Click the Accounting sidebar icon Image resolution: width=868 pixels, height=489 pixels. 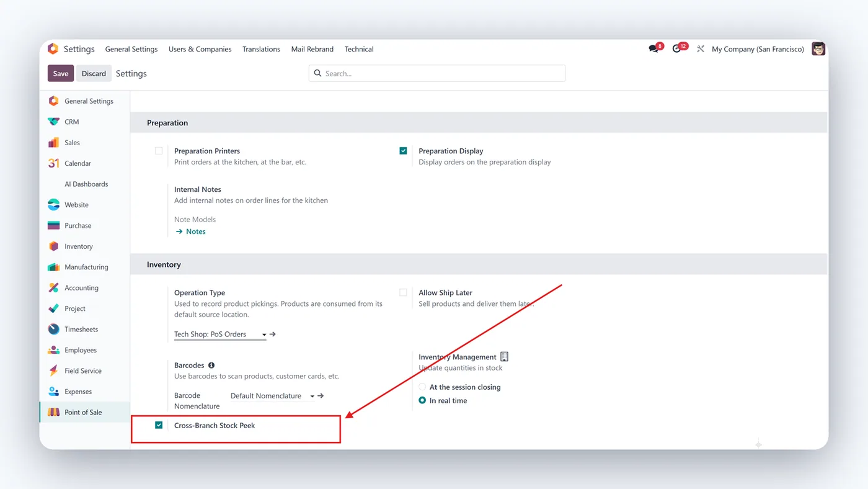pos(54,288)
